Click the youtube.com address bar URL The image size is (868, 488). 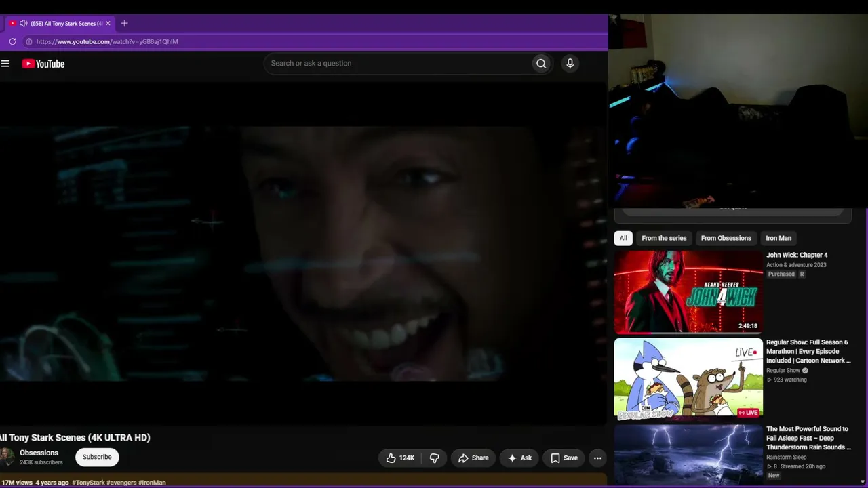point(107,41)
